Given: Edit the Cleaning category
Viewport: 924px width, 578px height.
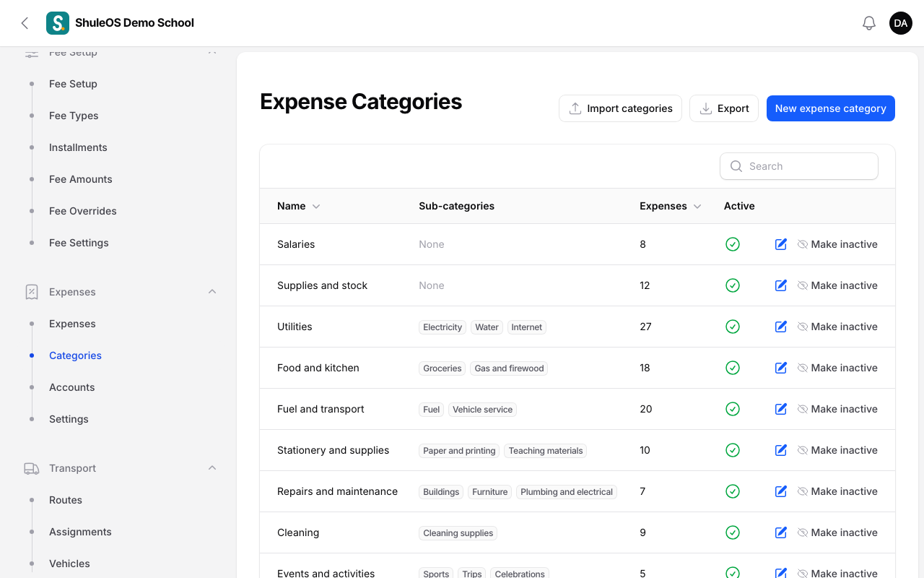Looking at the screenshot, I should (x=780, y=532).
